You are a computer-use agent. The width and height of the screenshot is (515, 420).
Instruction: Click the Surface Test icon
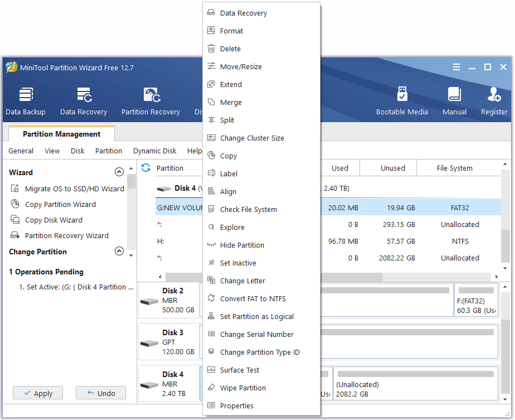[x=211, y=370]
